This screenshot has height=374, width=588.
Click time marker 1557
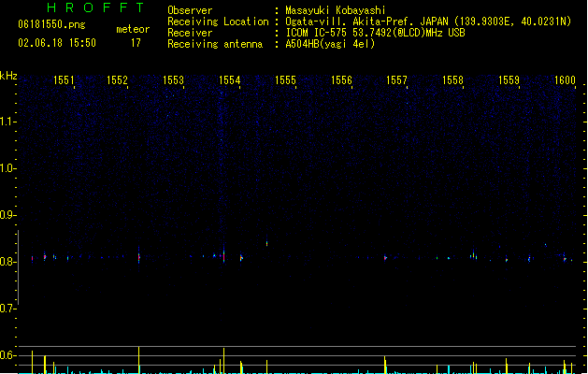click(x=396, y=80)
